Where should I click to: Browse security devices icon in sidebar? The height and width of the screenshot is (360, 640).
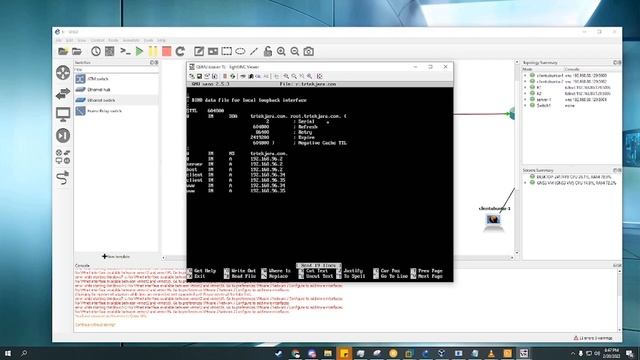[63, 136]
